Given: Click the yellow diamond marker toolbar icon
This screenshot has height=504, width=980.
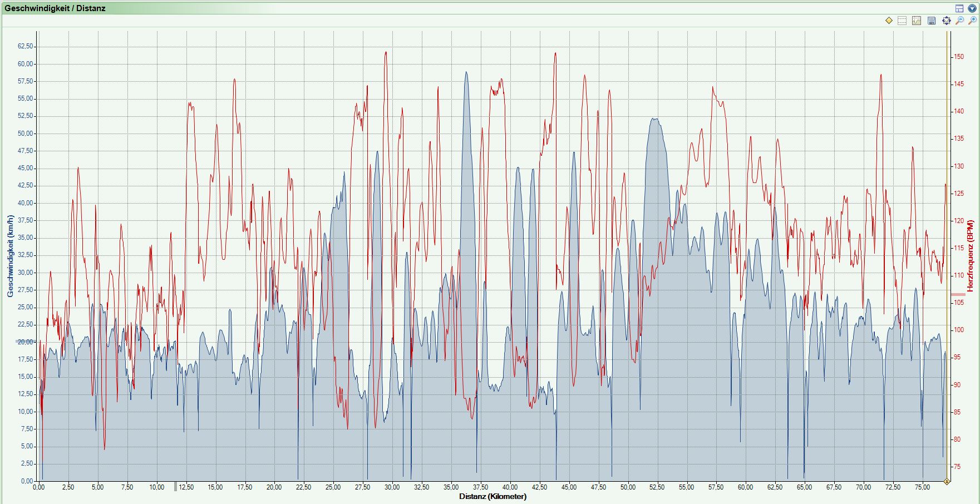Looking at the screenshot, I should click(889, 21).
